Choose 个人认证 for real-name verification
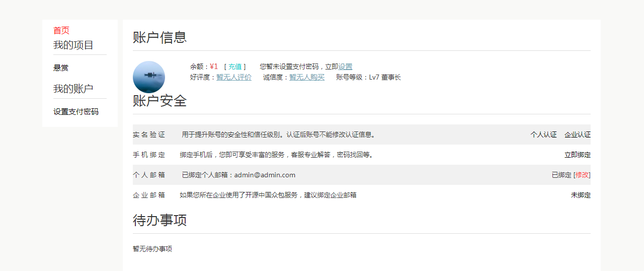Image resolution: width=644 pixels, height=271 pixels. [x=543, y=134]
